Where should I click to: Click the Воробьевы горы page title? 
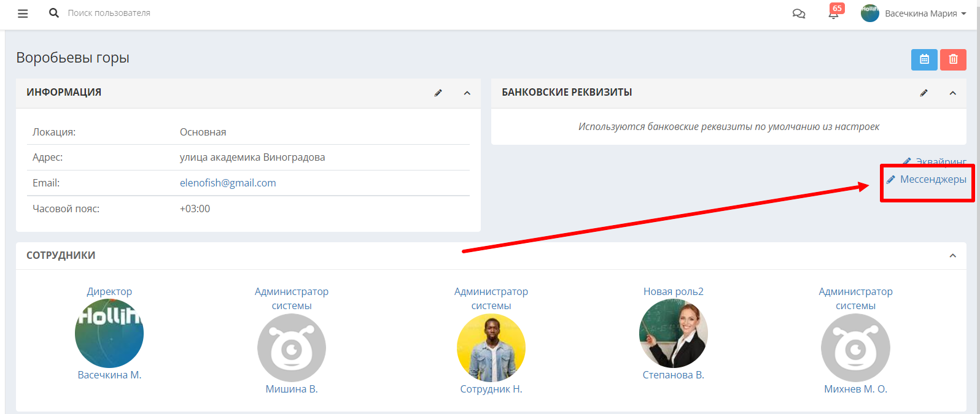[x=72, y=58]
